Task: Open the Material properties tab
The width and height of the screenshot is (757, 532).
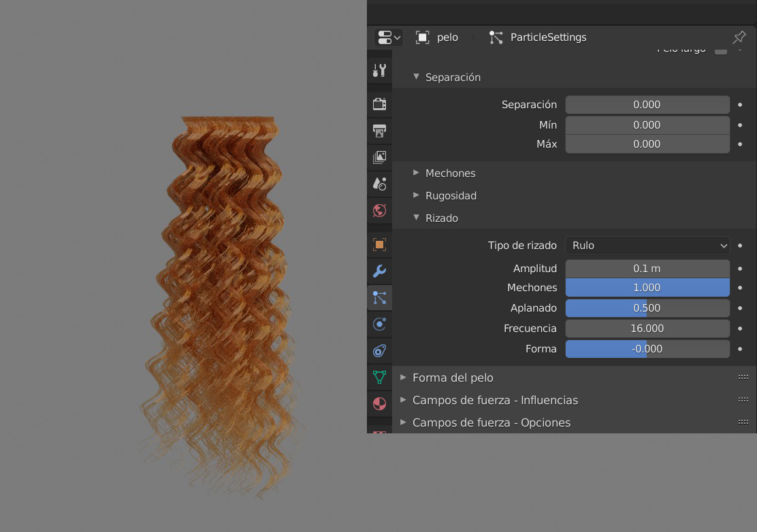Action: pyautogui.click(x=379, y=403)
